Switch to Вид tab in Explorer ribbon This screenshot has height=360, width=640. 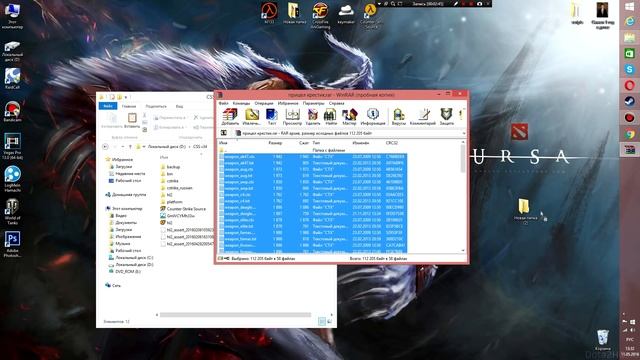tap(179, 106)
